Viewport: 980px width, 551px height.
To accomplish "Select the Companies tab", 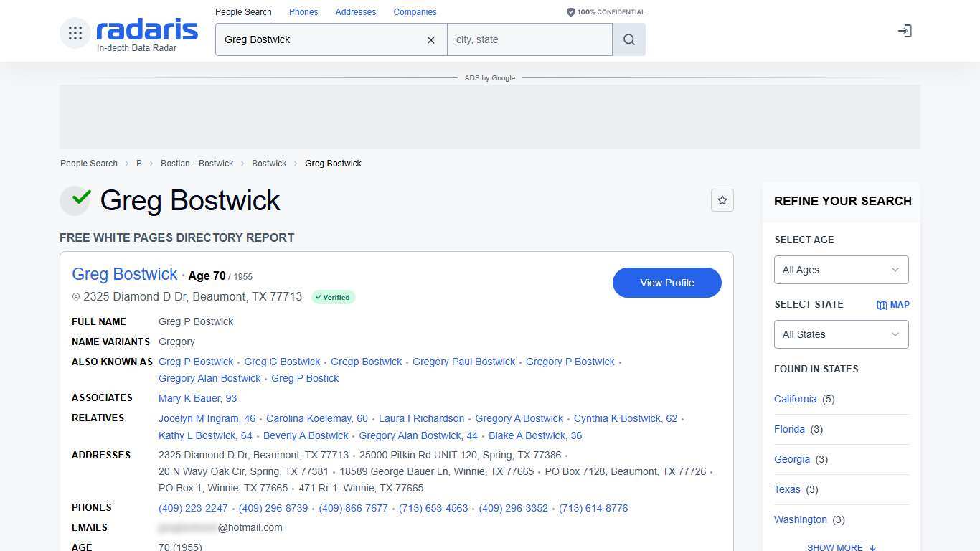I will pyautogui.click(x=415, y=11).
